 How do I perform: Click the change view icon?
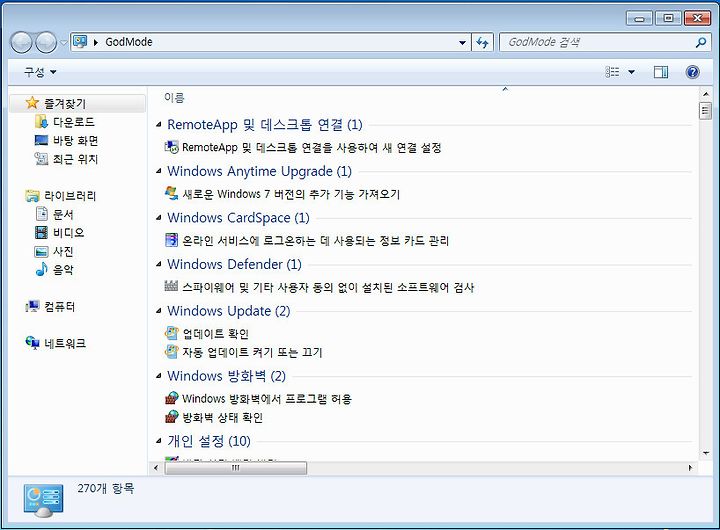[613, 72]
